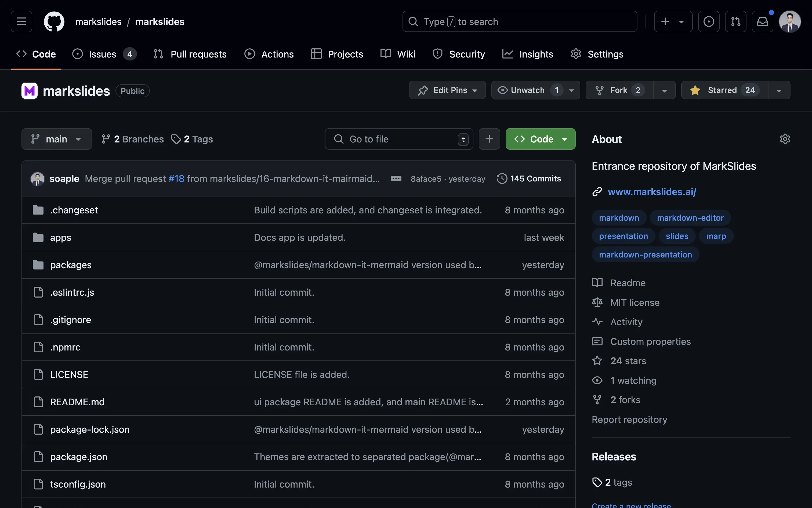Click the slides topic tag
Viewport: 812px width, 508px height.
(x=677, y=236)
